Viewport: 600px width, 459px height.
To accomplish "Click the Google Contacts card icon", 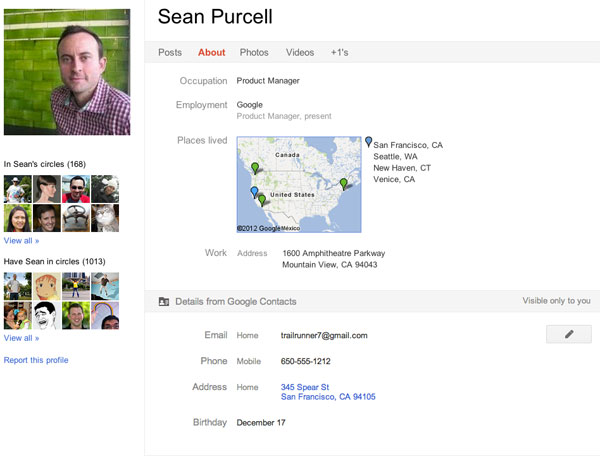I will [x=164, y=301].
